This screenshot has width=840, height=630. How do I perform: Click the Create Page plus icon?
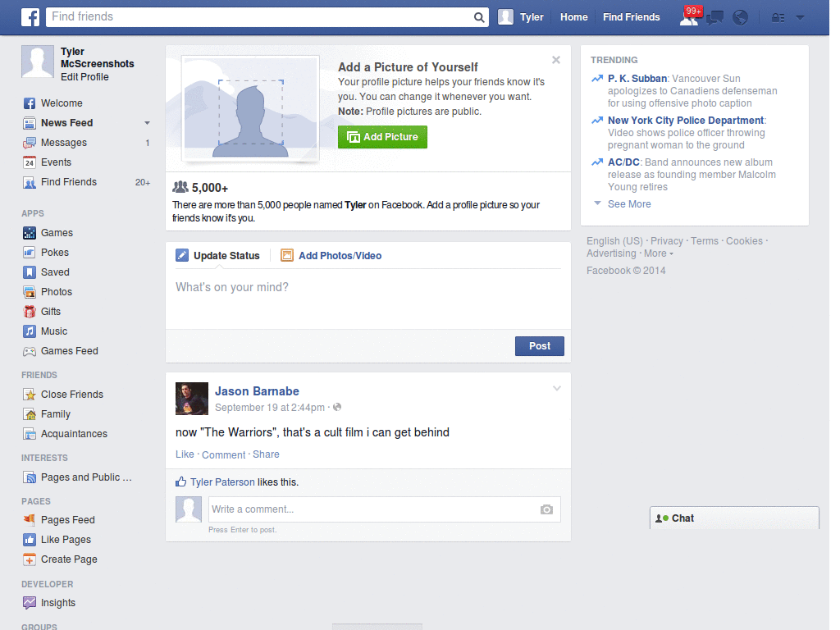coord(30,559)
